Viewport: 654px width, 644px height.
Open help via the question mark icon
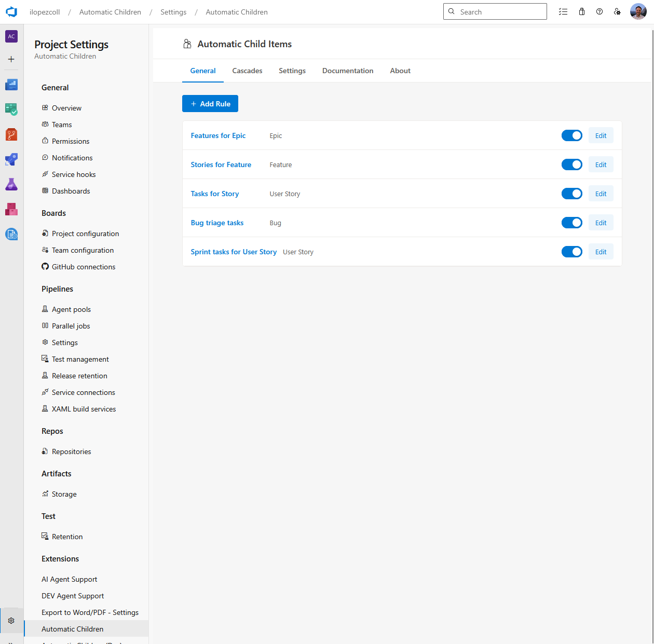[599, 11]
